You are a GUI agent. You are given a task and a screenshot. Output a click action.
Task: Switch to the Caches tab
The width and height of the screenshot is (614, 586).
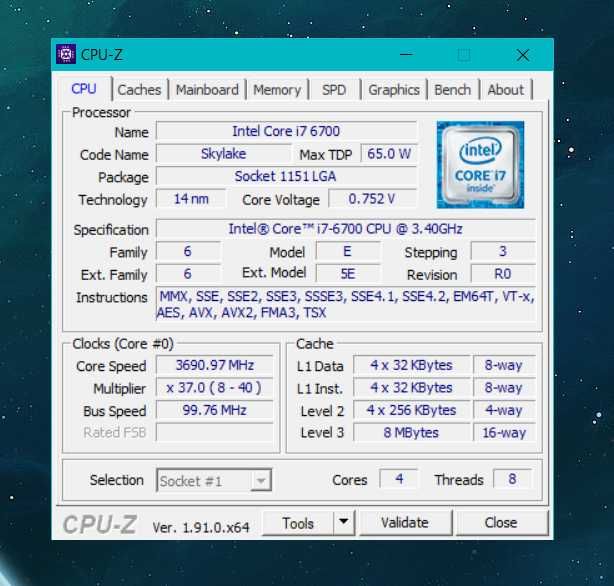pos(139,90)
